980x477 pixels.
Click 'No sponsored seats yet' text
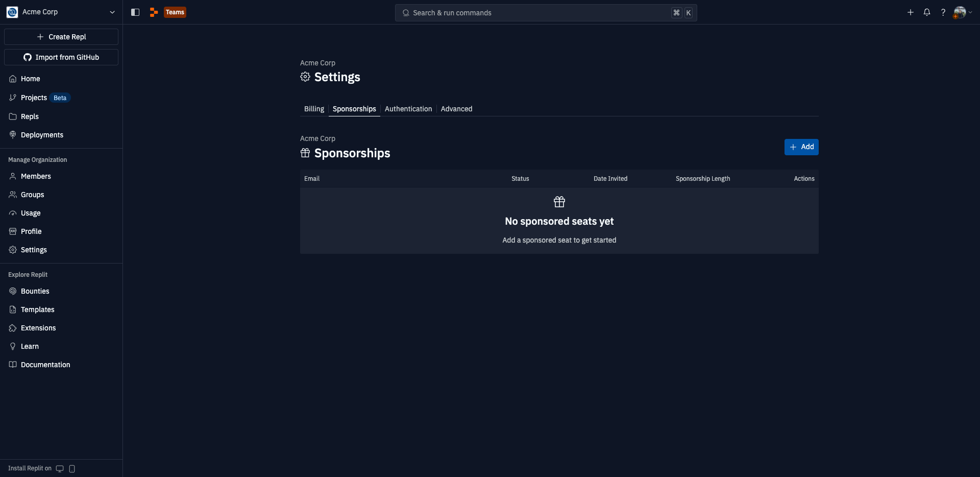(x=559, y=221)
